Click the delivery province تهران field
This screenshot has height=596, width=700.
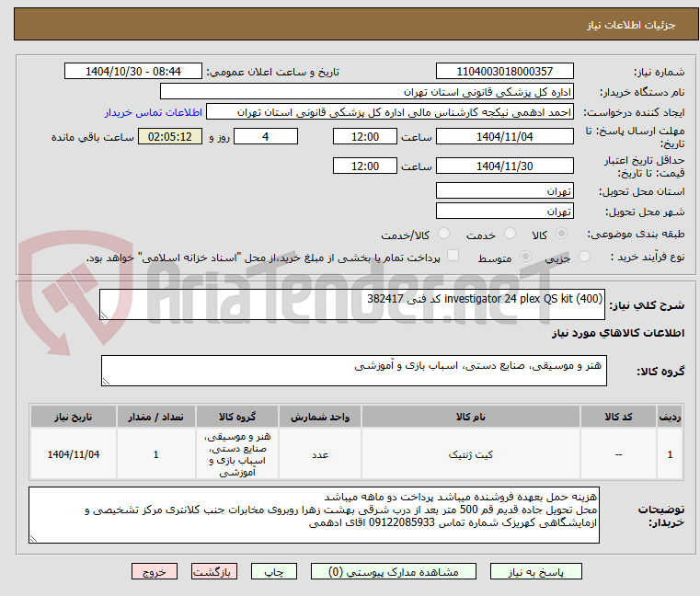[x=505, y=191]
